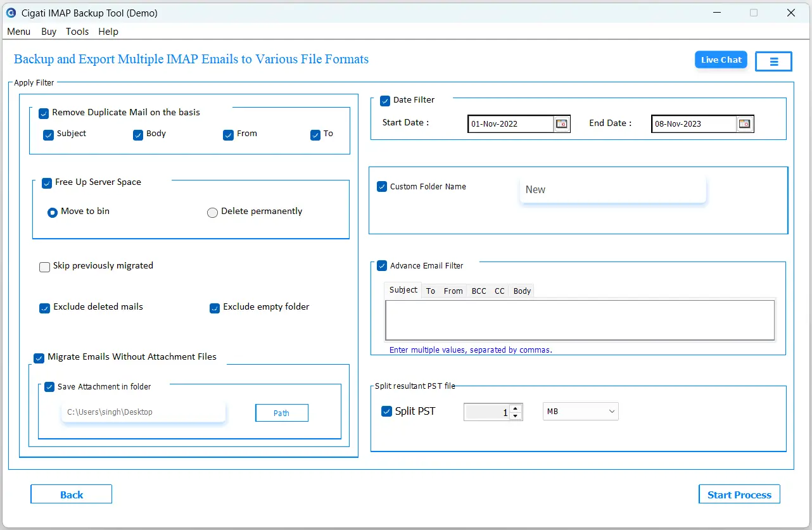Disable Free Up Server Space option
Screen dimensions: 812x530
click(x=47, y=183)
